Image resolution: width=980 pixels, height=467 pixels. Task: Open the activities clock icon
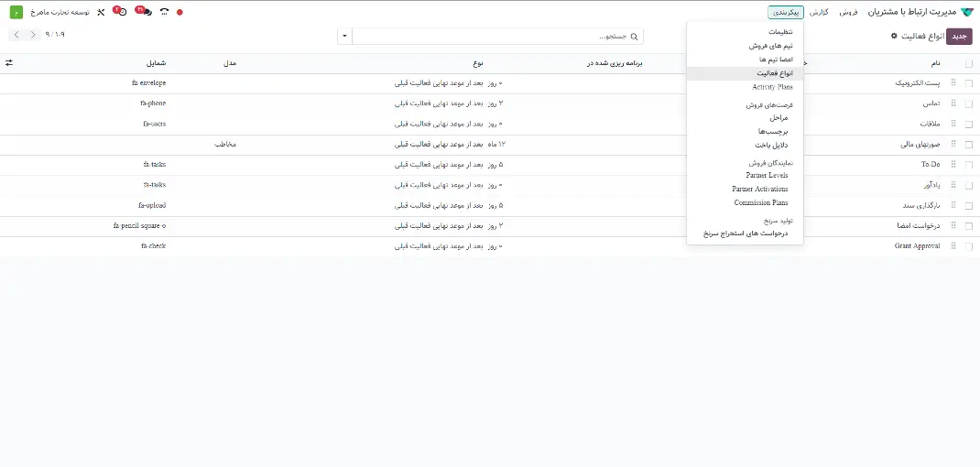(122, 12)
